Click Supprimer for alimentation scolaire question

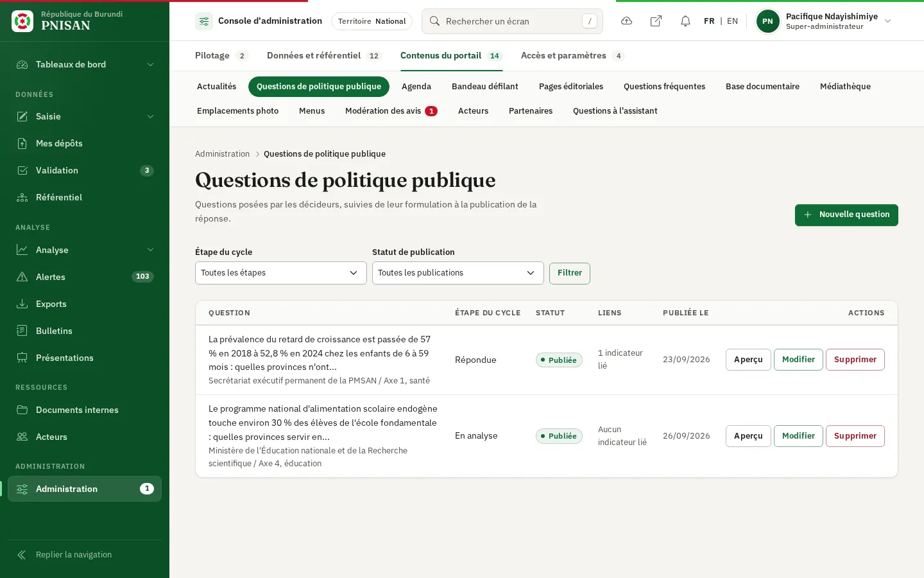855,436
